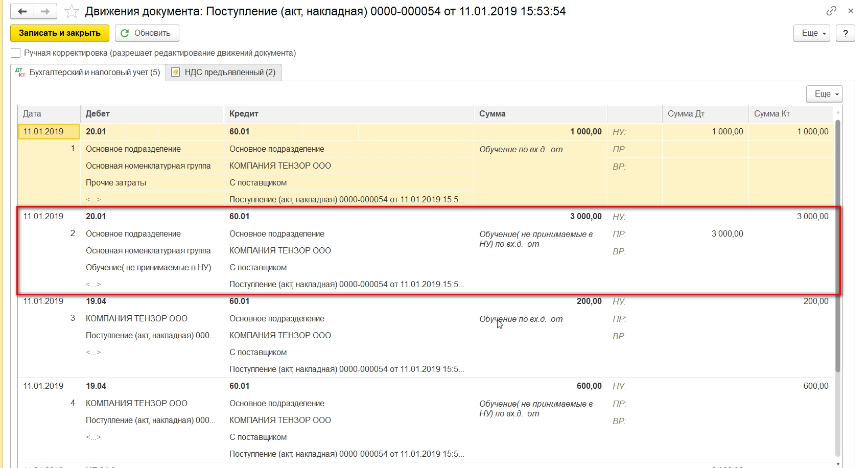Viewport: 868px width, 468px height.
Task: Select 'Прочие затраты' debit cell
Action: [152, 183]
